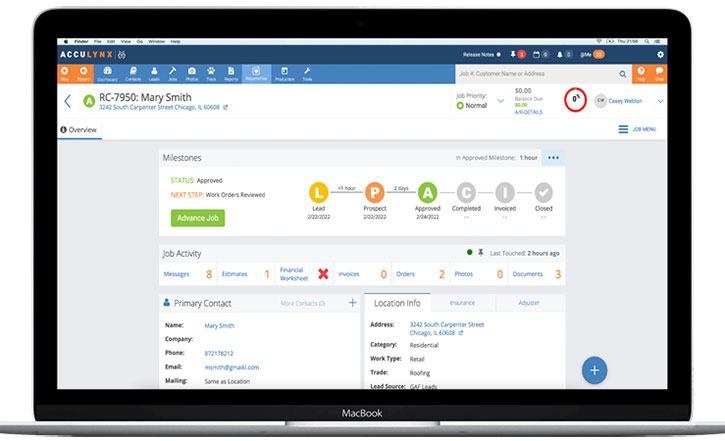This screenshot has height=441, width=725.
Task: Click the blue plus floating button
Action: point(595,369)
